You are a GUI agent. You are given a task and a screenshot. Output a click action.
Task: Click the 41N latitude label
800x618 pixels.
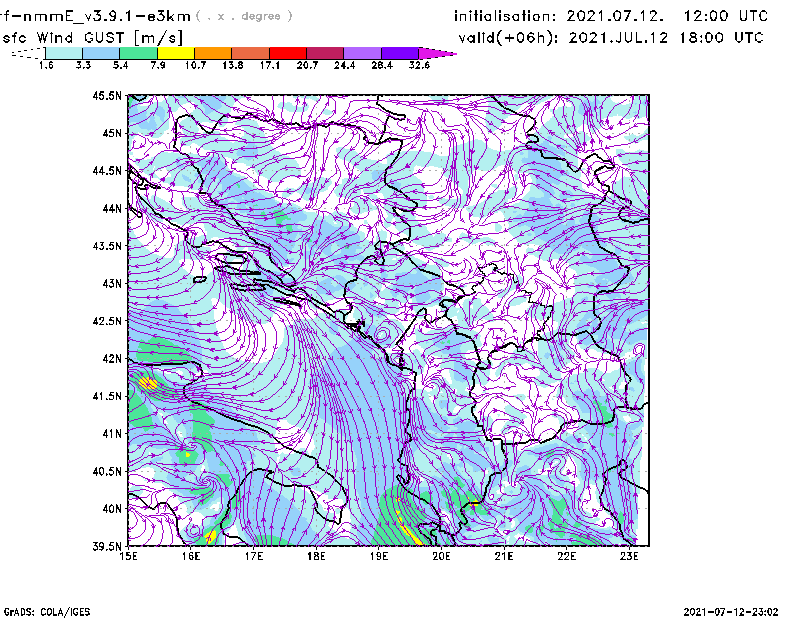(x=112, y=434)
